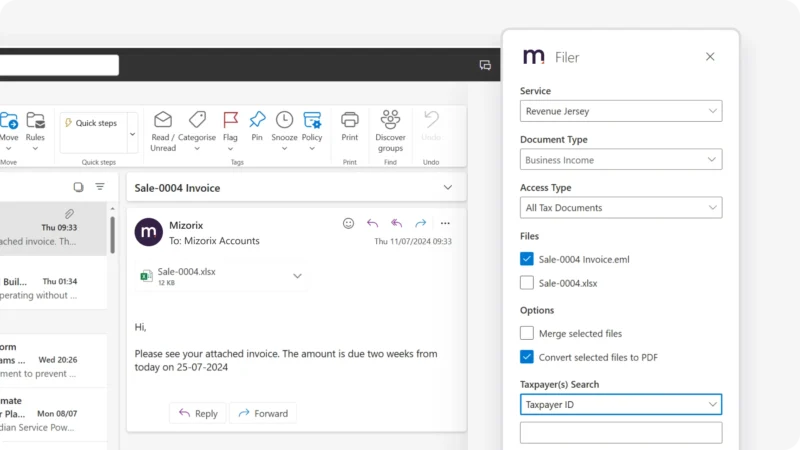Click the Categorise tag icon

coord(197,119)
